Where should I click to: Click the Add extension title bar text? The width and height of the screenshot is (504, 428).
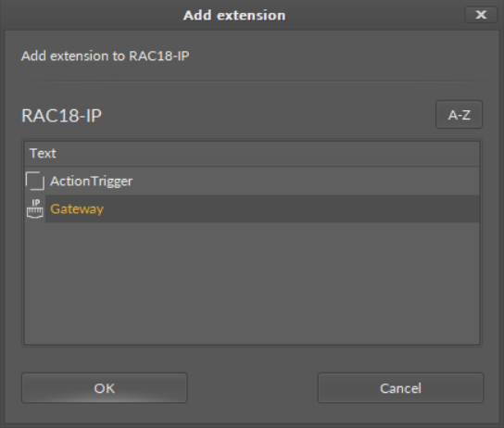pos(234,16)
